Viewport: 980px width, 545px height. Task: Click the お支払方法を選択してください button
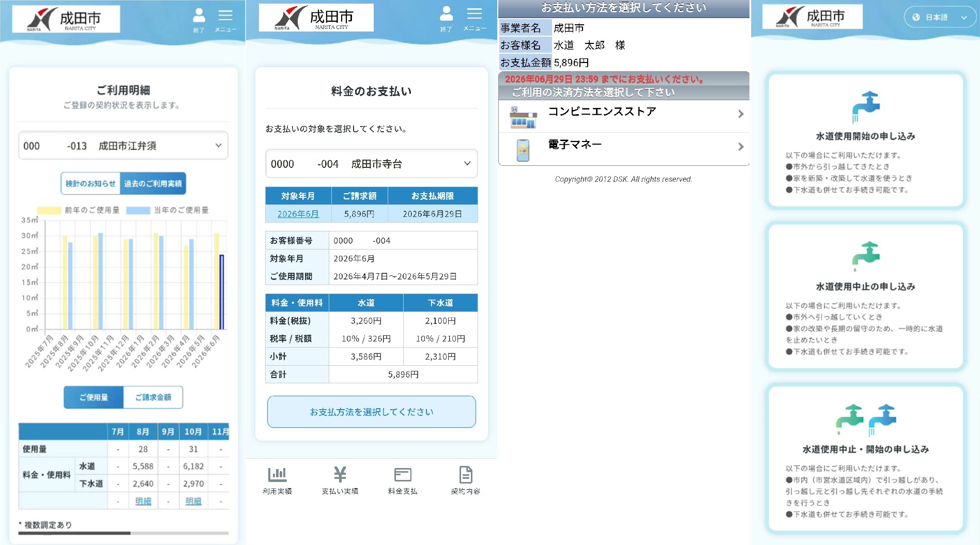tap(371, 412)
